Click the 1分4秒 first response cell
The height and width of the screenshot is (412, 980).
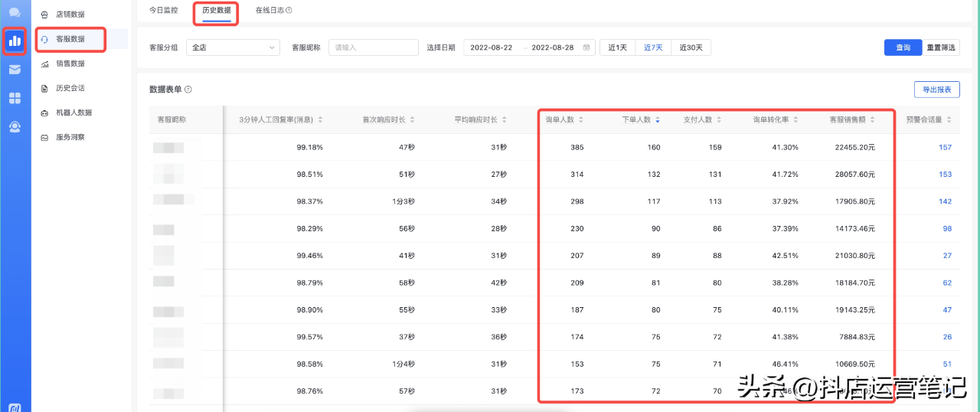[403, 364]
